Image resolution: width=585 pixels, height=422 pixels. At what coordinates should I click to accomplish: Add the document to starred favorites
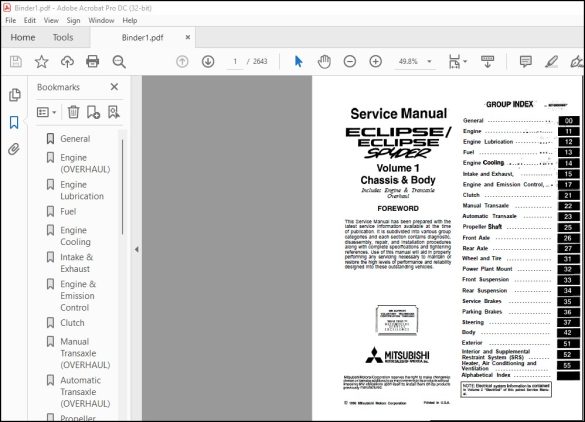[41, 62]
